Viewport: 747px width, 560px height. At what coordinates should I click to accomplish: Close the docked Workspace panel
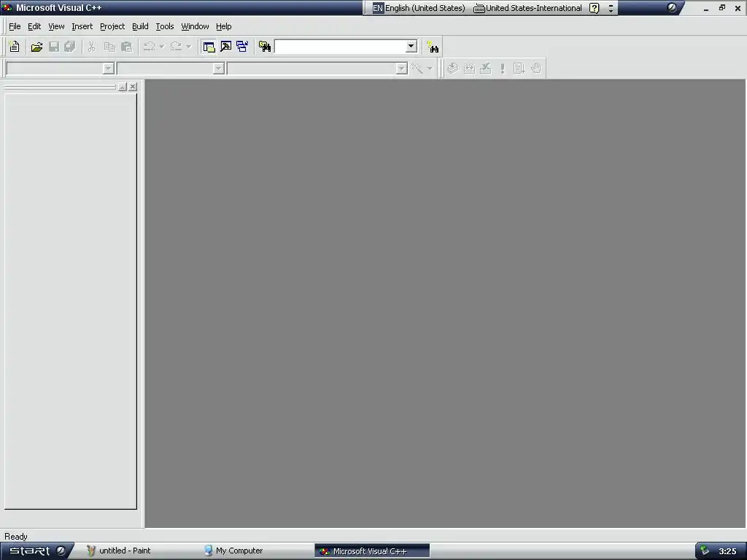coord(133,87)
